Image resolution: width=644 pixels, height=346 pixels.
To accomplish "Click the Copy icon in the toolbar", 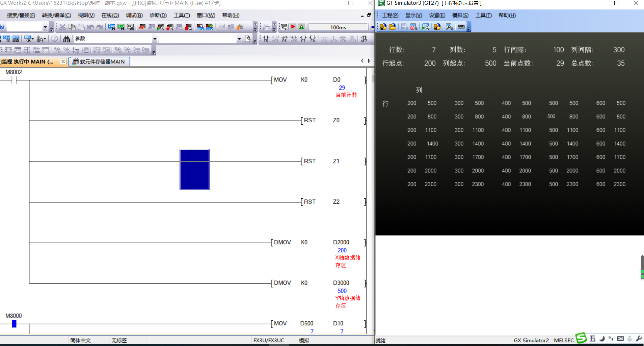I will [x=72, y=27].
